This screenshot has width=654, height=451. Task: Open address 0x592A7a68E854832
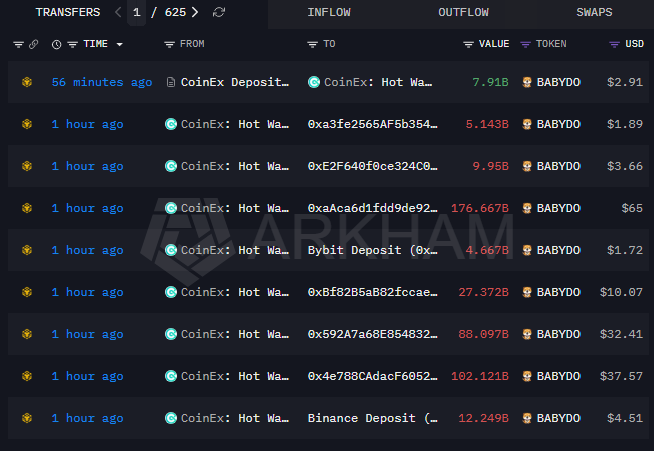pyautogui.click(x=372, y=334)
